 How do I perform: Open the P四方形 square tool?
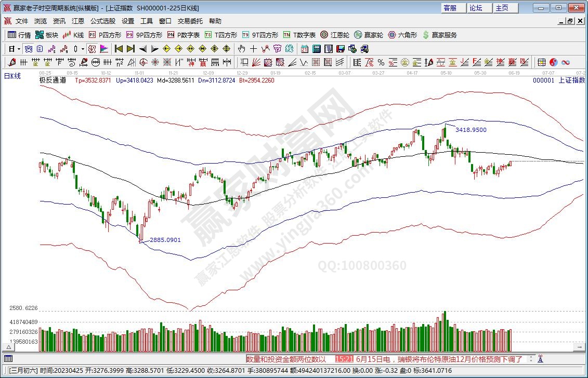(x=105, y=35)
